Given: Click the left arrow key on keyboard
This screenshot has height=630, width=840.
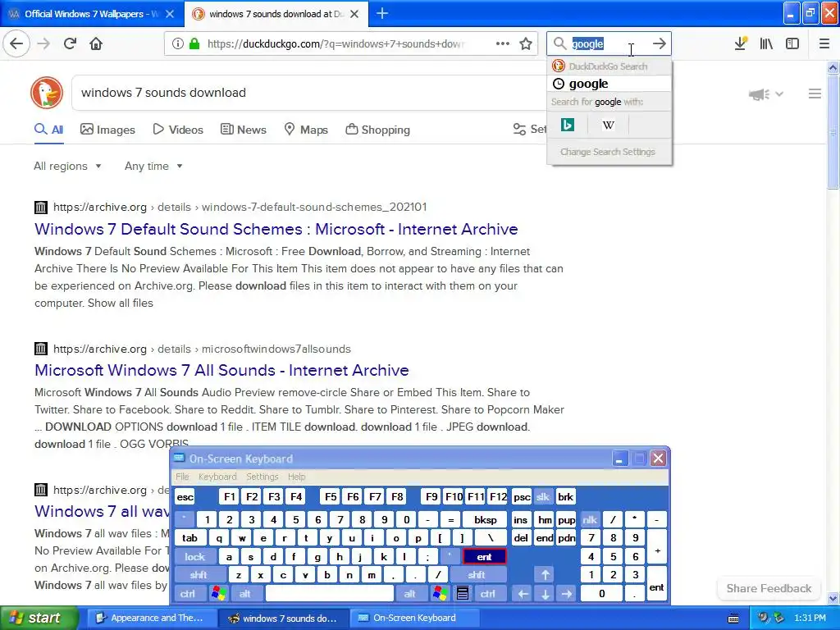Looking at the screenshot, I should [523, 593].
